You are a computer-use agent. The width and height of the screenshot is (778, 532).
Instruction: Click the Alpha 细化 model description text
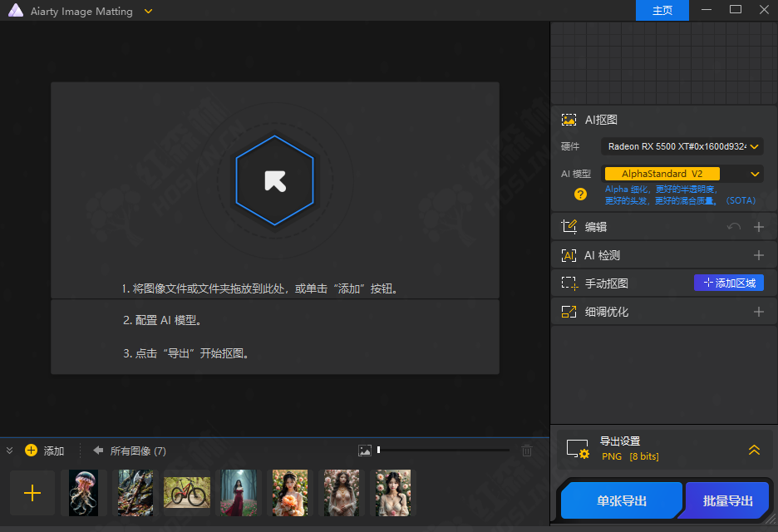coord(680,195)
